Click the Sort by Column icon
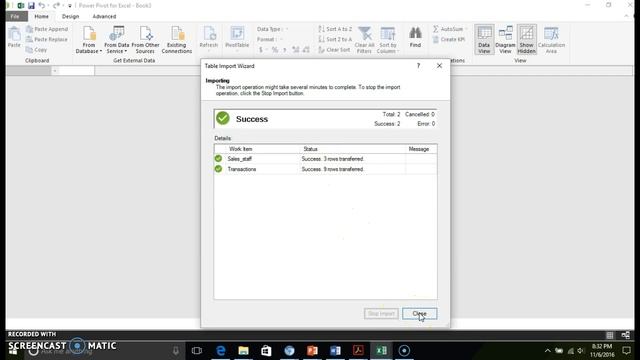Viewport: 640px width, 360px height. [x=388, y=40]
